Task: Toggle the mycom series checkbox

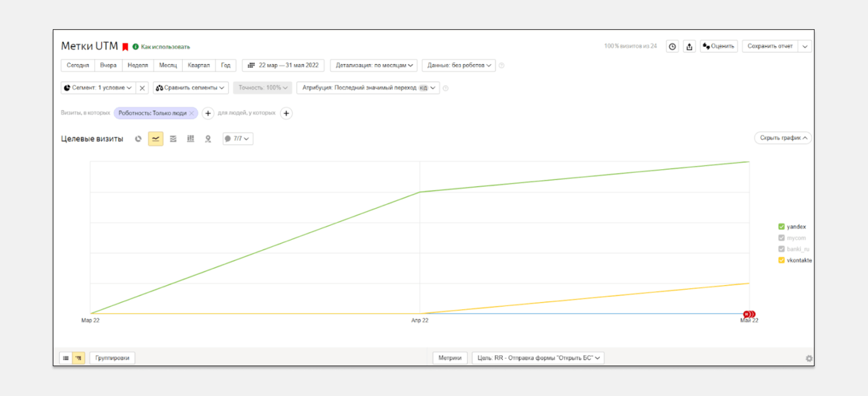Action: point(781,238)
